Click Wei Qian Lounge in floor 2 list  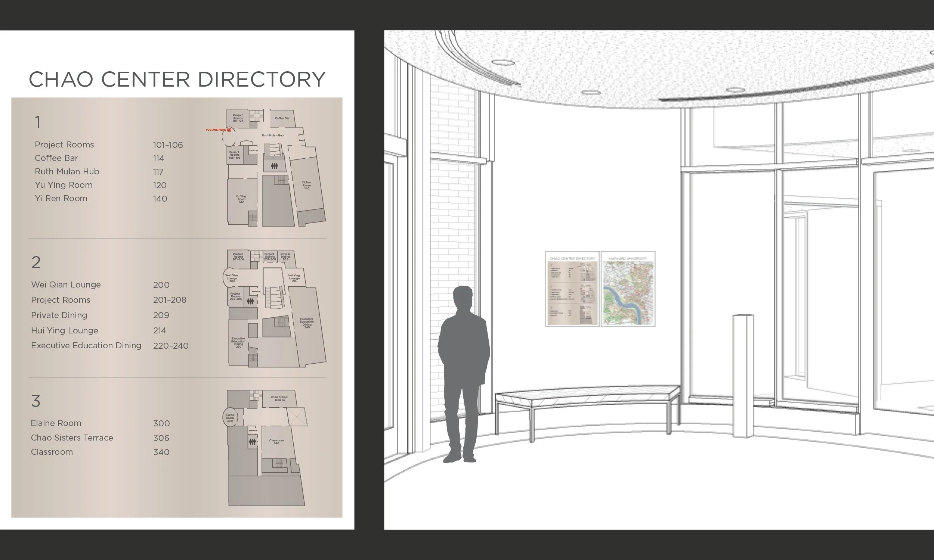tap(66, 285)
